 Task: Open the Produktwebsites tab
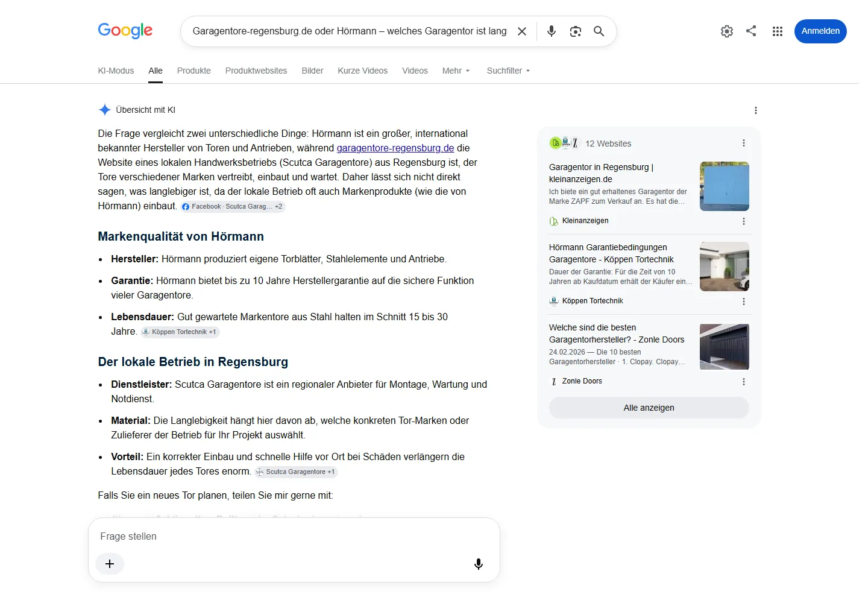(256, 71)
